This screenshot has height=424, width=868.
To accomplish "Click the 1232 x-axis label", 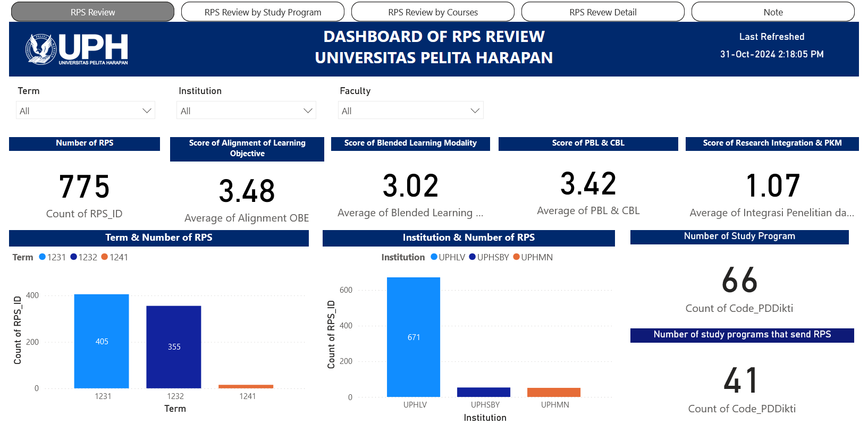I will pos(175,396).
